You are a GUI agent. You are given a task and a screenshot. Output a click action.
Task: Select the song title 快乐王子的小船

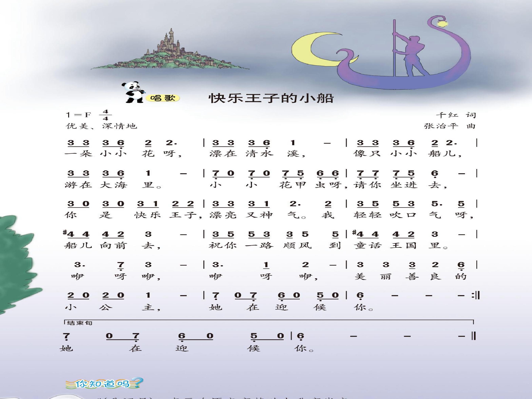tap(271, 98)
